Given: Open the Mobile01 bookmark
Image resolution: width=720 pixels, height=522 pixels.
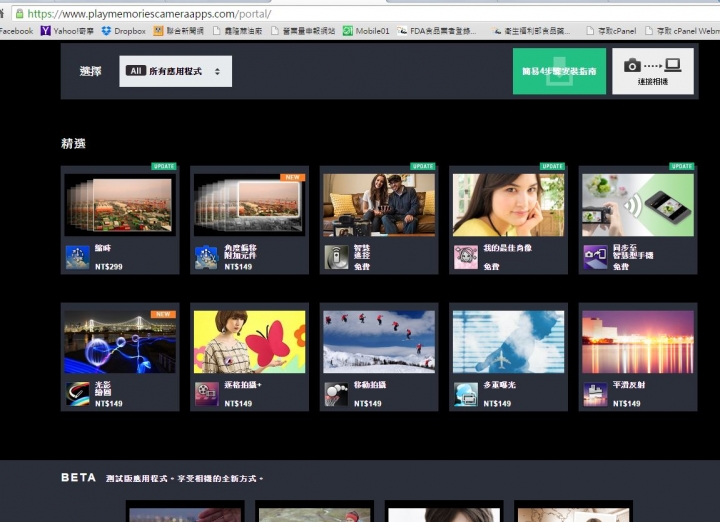Looking at the screenshot, I should click(x=366, y=31).
